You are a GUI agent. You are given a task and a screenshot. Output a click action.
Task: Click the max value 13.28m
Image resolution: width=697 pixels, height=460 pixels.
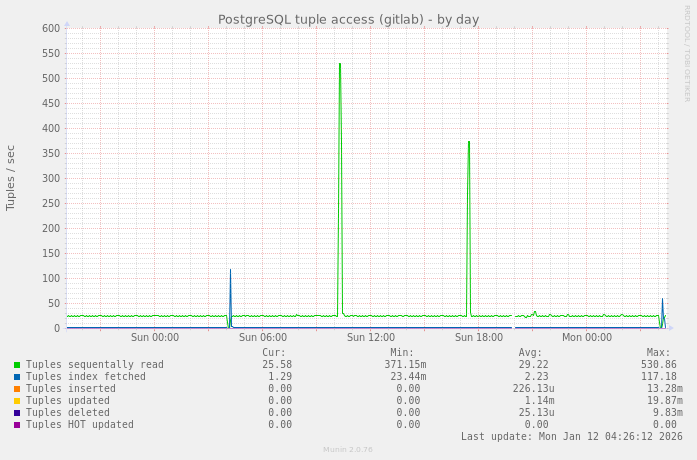point(665,388)
